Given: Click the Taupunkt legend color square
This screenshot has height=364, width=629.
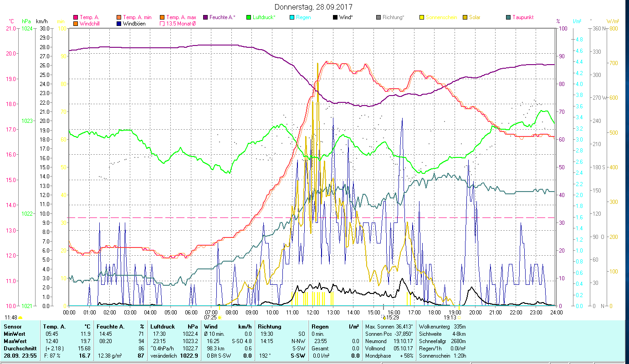Looking at the screenshot, I should (508, 17).
